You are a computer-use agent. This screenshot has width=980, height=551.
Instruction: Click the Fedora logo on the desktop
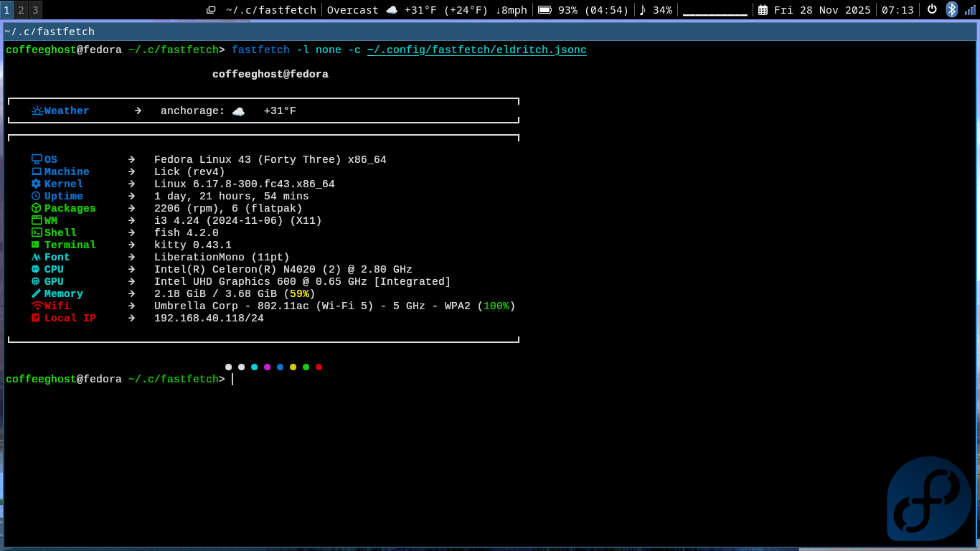click(x=929, y=499)
